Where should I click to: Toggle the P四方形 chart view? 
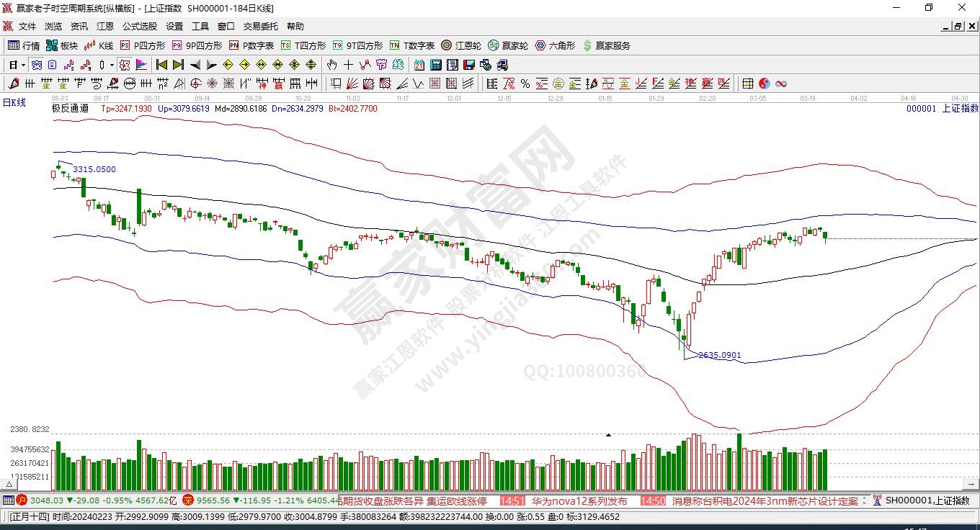pos(142,45)
